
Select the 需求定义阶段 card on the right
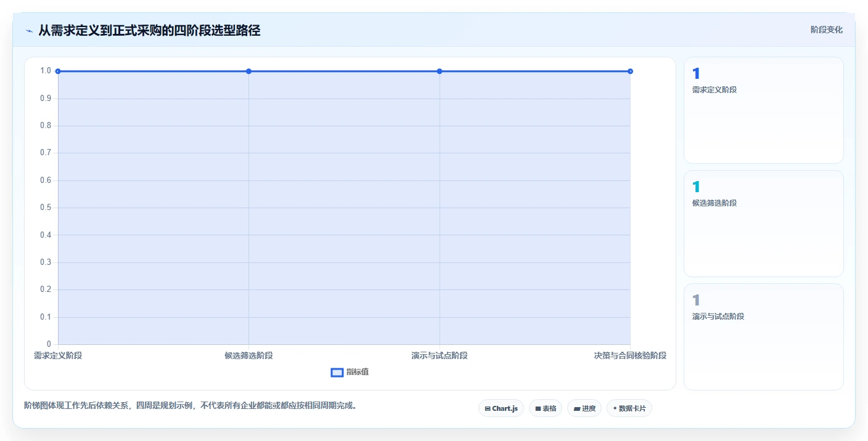pos(764,110)
